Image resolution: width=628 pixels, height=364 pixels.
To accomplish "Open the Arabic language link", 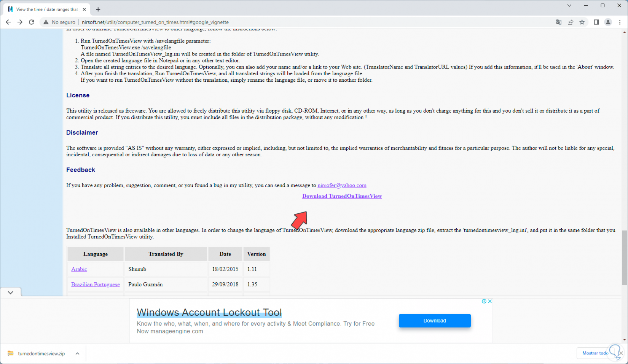I will pyautogui.click(x=79, y=269).
